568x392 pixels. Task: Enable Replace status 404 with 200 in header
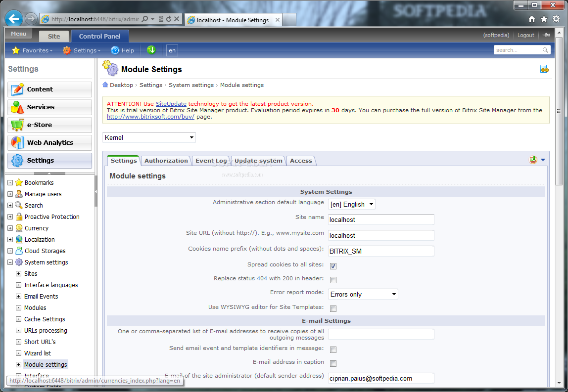coord(333,280)
